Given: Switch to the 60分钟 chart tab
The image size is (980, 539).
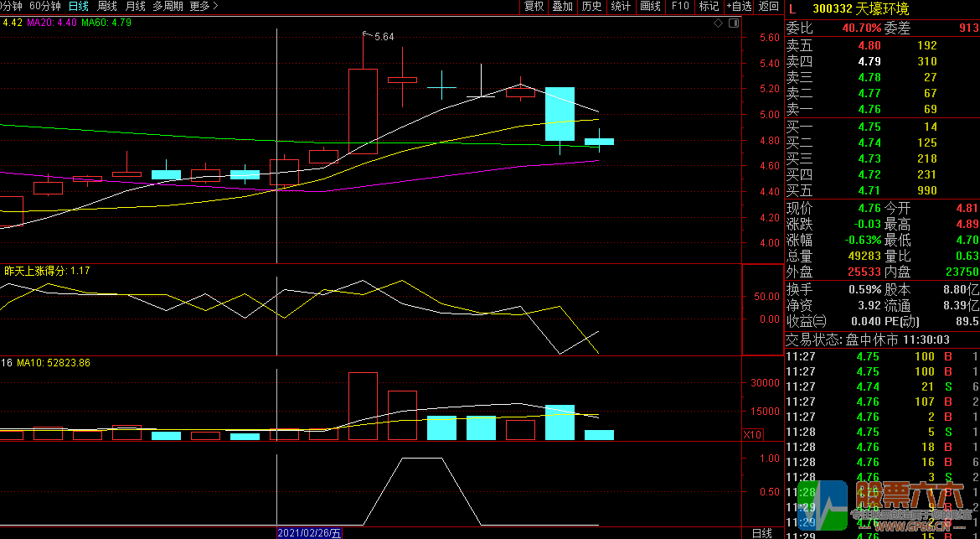Looking at the screenshot, I should pyautogui.click(x=45, y=7).
